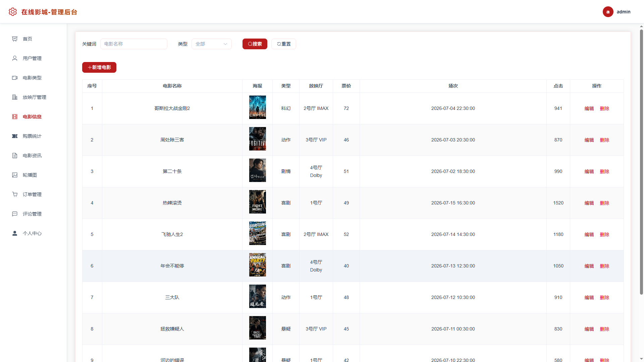The image size is (644, 362).
Task: Click the 2号厅 IMAX cell for 飞驰人生2
Action: (316, 235)
